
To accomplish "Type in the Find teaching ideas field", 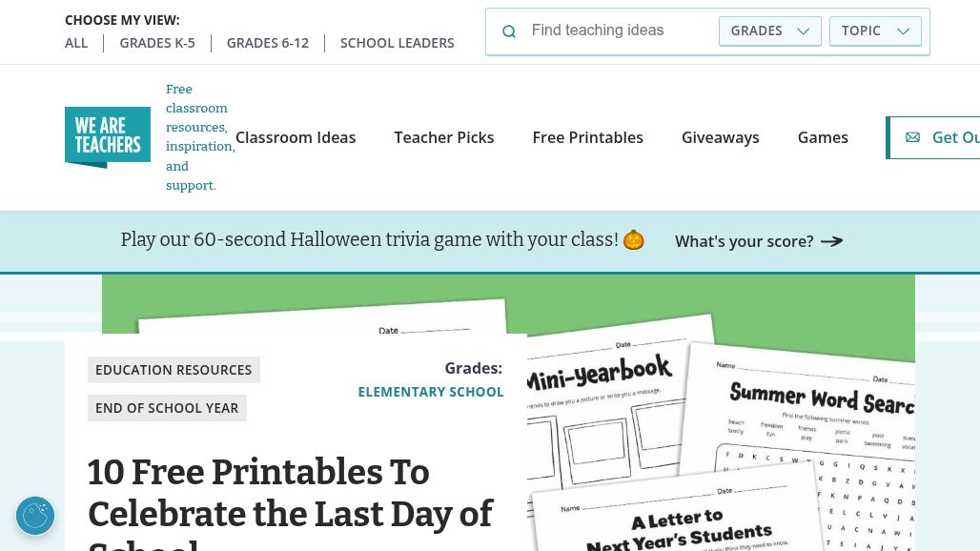I will click(x=620, y=31).
